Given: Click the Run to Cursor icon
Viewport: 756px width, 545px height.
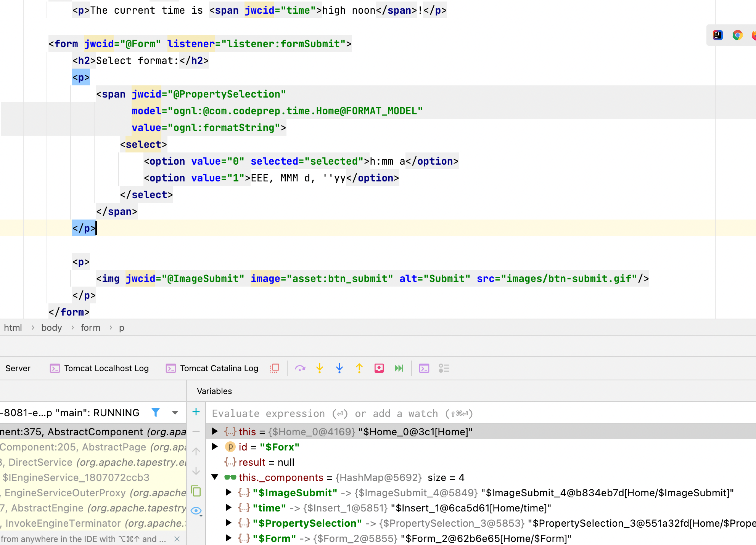Looking at the screenshot, I should pyautogui.click(x=399, y=368).
